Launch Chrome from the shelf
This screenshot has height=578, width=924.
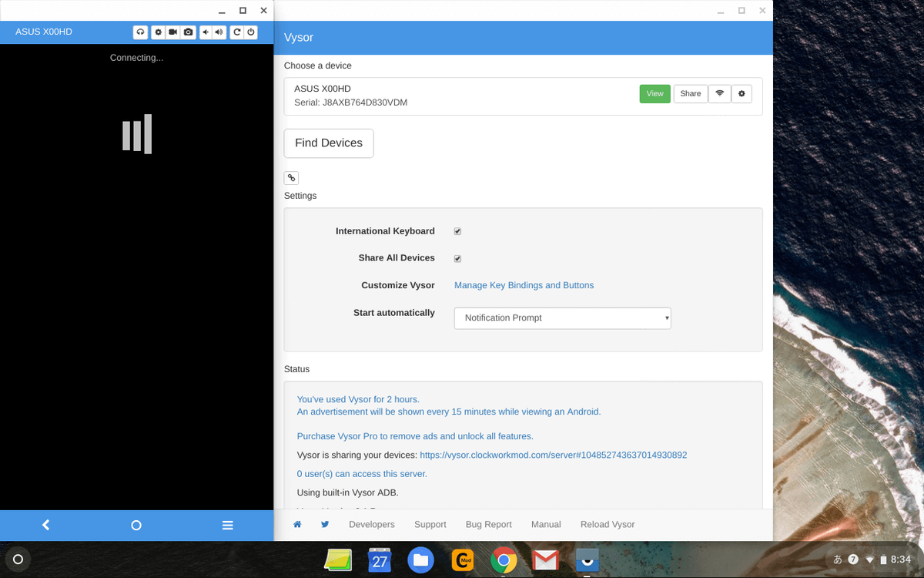pos(504,560)
